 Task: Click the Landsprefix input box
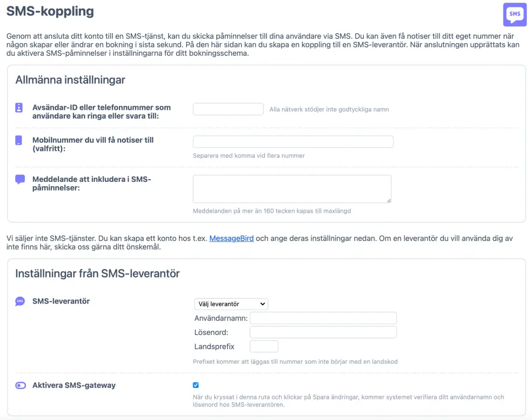(x=264, y=346)
